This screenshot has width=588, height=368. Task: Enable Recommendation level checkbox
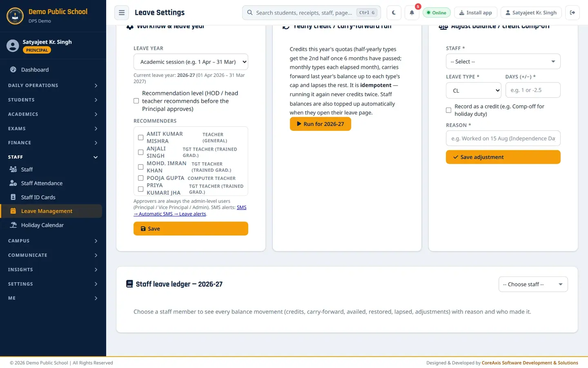(x=136, y=101)
